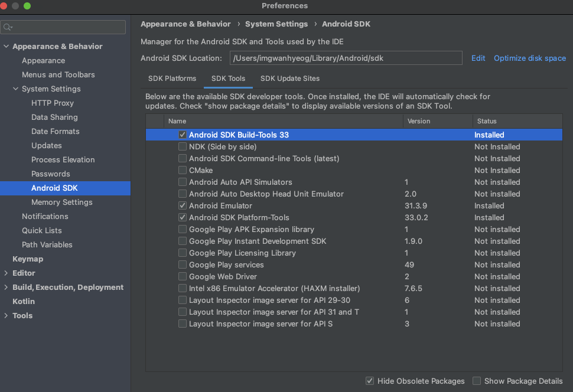
Task: Focus the preferences search field
Action: [63, 27]
